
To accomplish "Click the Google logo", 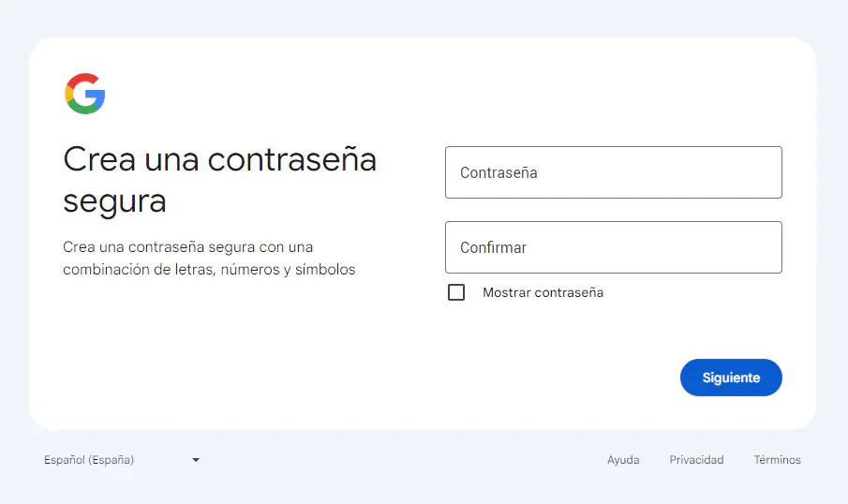I will coord(84,94).
